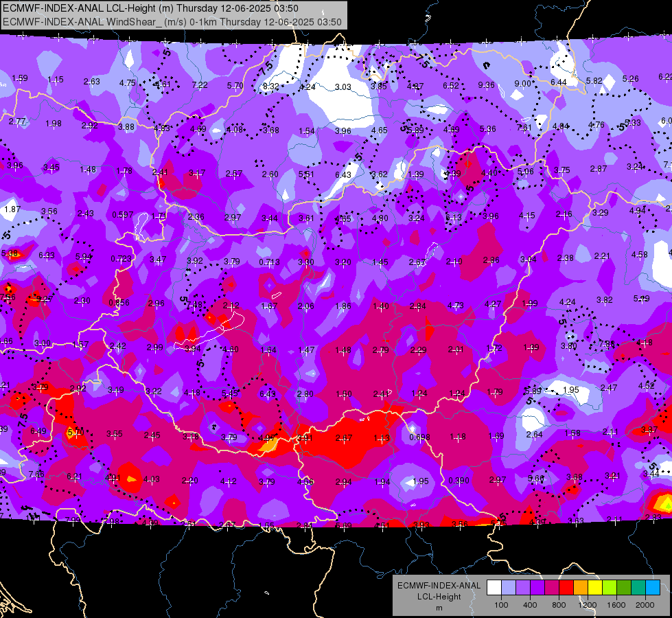672x618 pixels.
Task: Click the grid value 0.713
Action: 270,262
